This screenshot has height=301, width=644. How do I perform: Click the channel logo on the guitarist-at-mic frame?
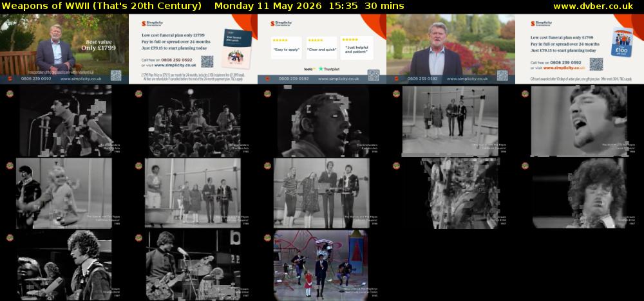point(139,238)
